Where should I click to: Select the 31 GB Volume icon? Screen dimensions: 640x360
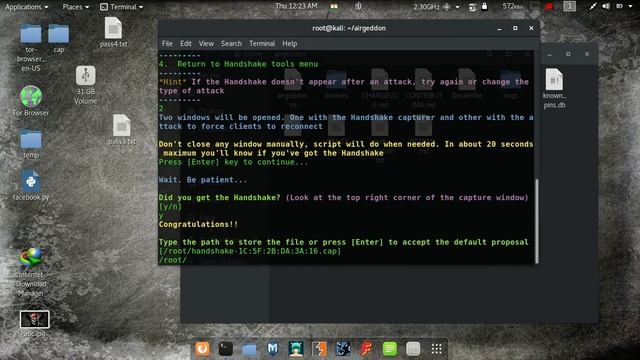(85, 85)
